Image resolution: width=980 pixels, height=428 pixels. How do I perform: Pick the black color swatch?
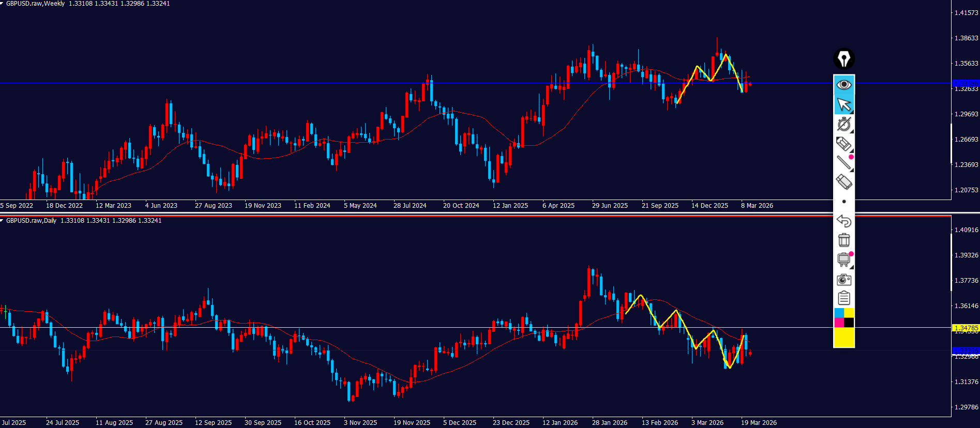pos(849,323)
